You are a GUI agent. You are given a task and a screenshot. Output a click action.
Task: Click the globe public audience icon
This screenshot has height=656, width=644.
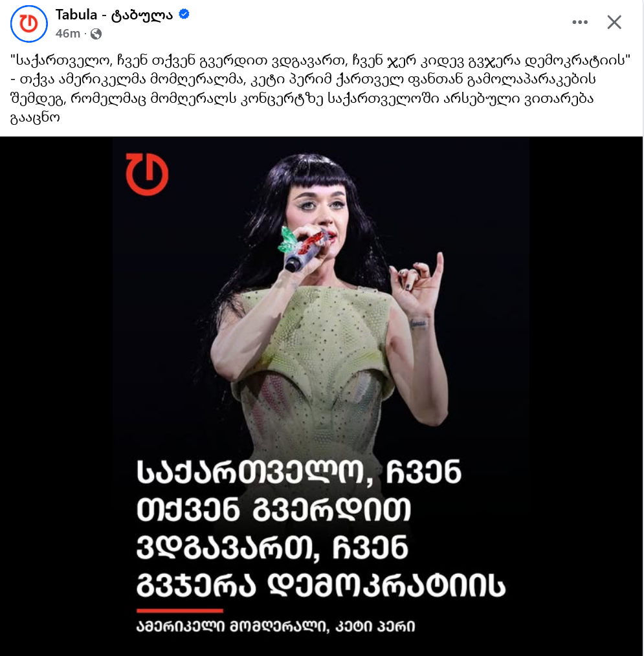pos(96,34)
